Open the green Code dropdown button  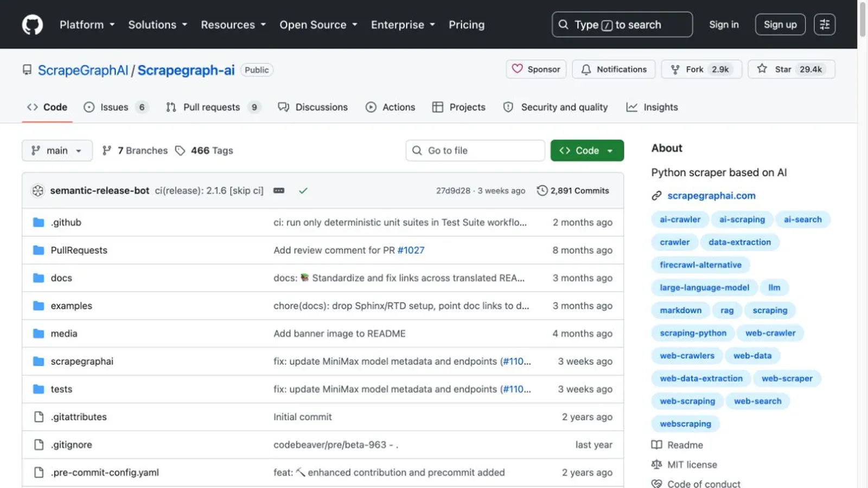[587, 150]
